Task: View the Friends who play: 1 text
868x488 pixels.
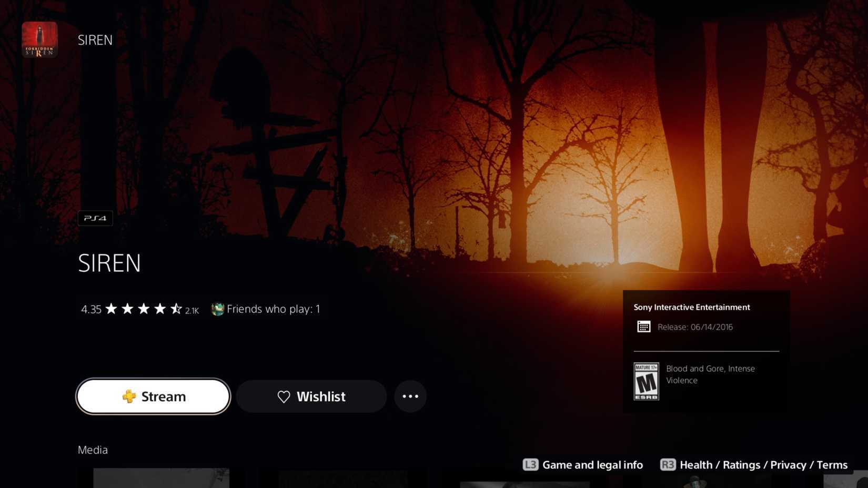Action: tap(273, 309)
